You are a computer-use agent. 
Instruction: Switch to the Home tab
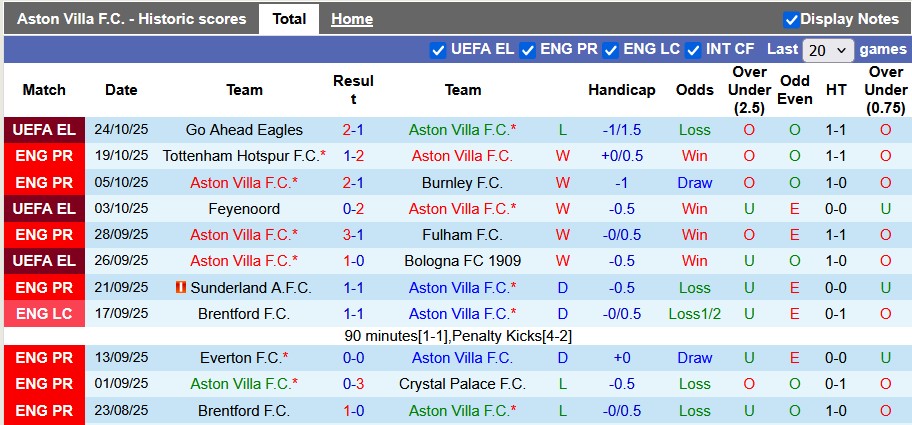point(352,19)
